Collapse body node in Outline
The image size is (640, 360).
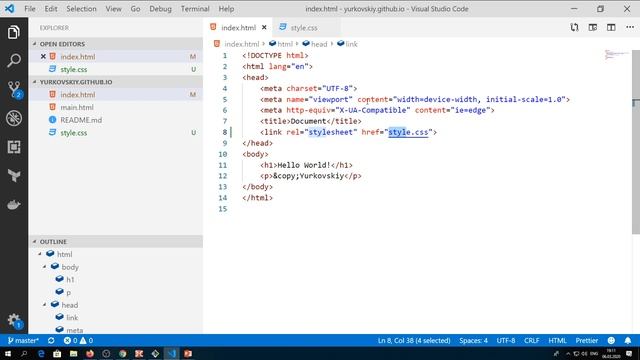coord(44,267)
